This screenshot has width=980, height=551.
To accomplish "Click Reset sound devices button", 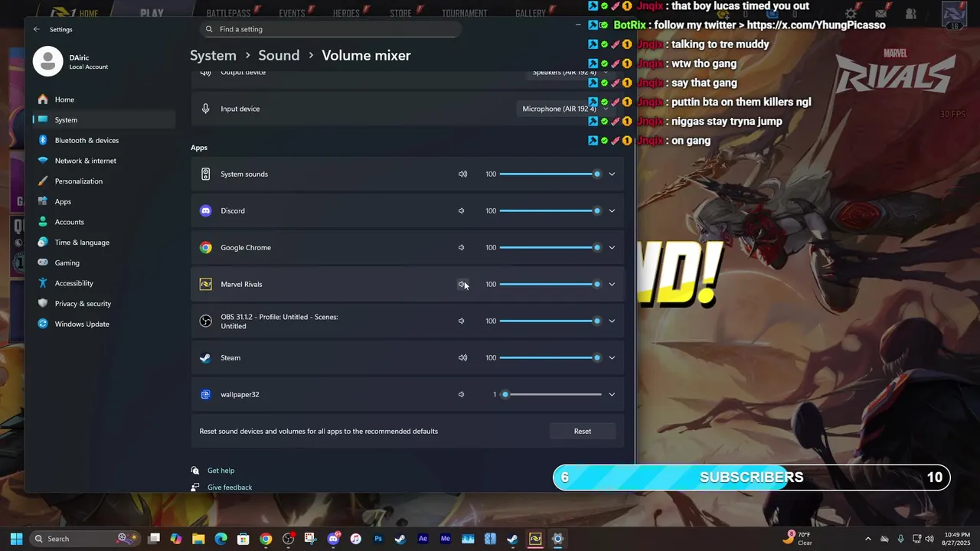I will 583,431.
